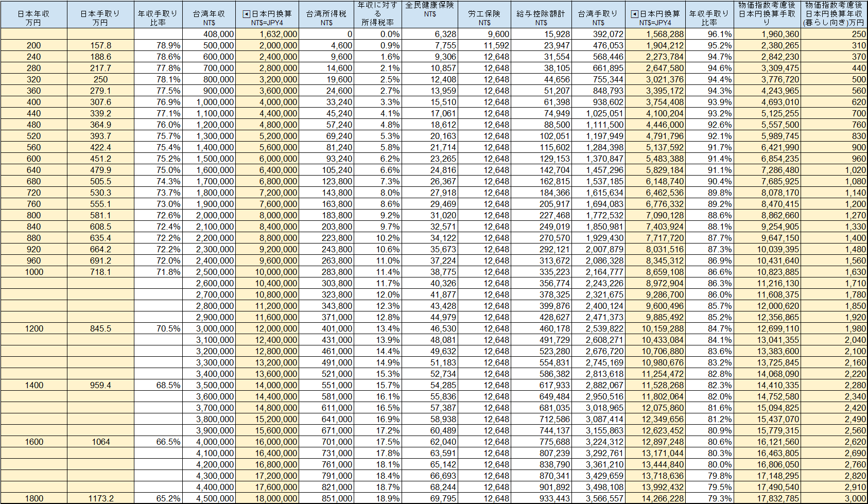This screenshot has height=504, width=868.
Task: Select the cell showing 96.1%
Action: point(709,34)
